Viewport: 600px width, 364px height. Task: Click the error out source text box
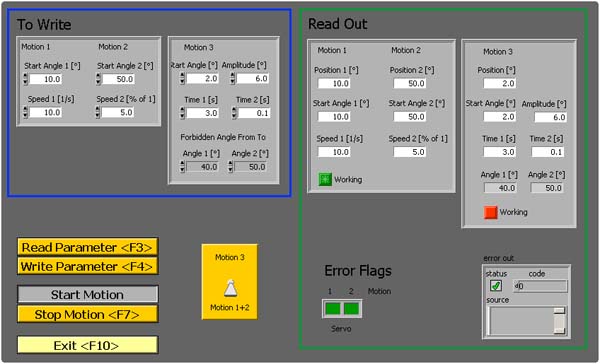pyautogui.click(x=521, y=320)
